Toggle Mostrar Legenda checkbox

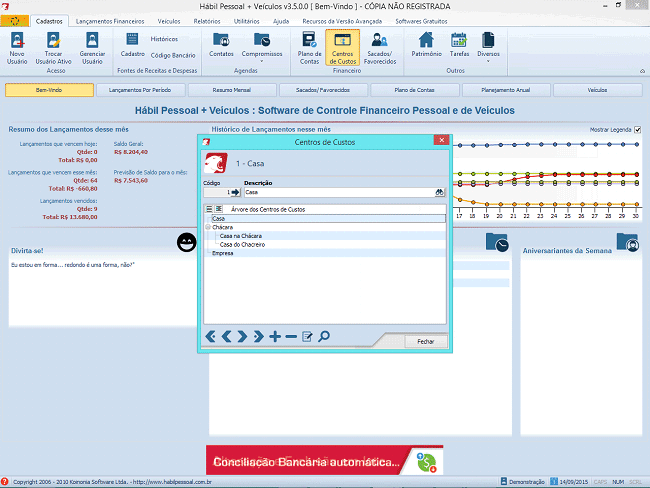tap(638, 130)
